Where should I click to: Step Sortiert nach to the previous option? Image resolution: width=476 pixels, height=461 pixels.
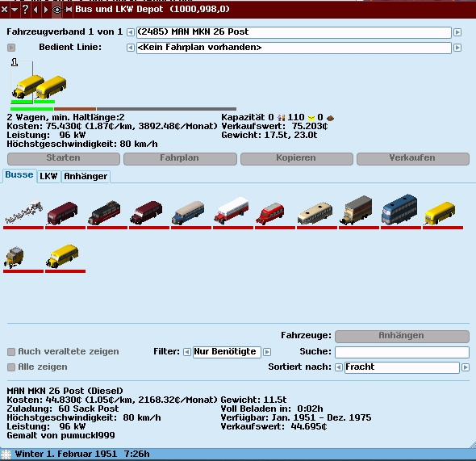pyautogui.click(x=339, y=367)
